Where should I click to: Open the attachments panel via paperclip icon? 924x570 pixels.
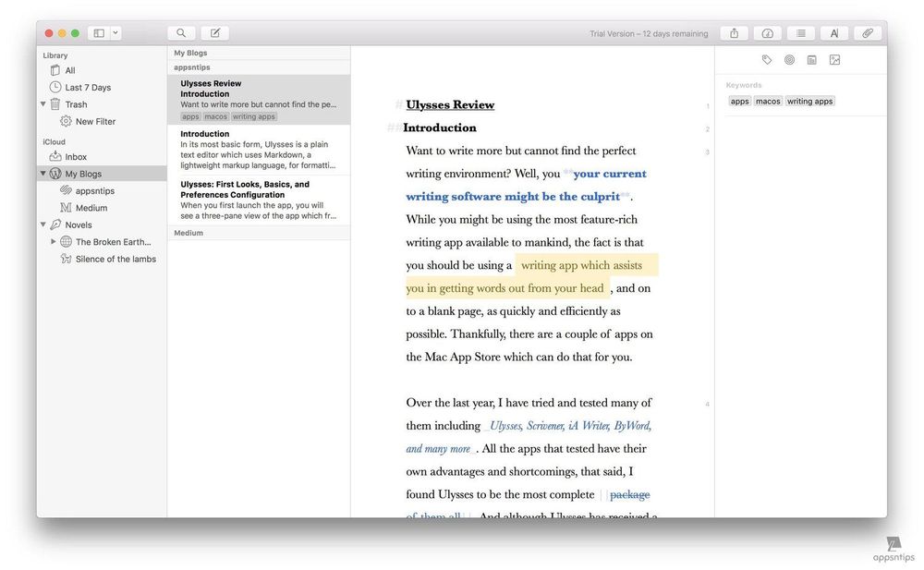click(x=867, y=32)
